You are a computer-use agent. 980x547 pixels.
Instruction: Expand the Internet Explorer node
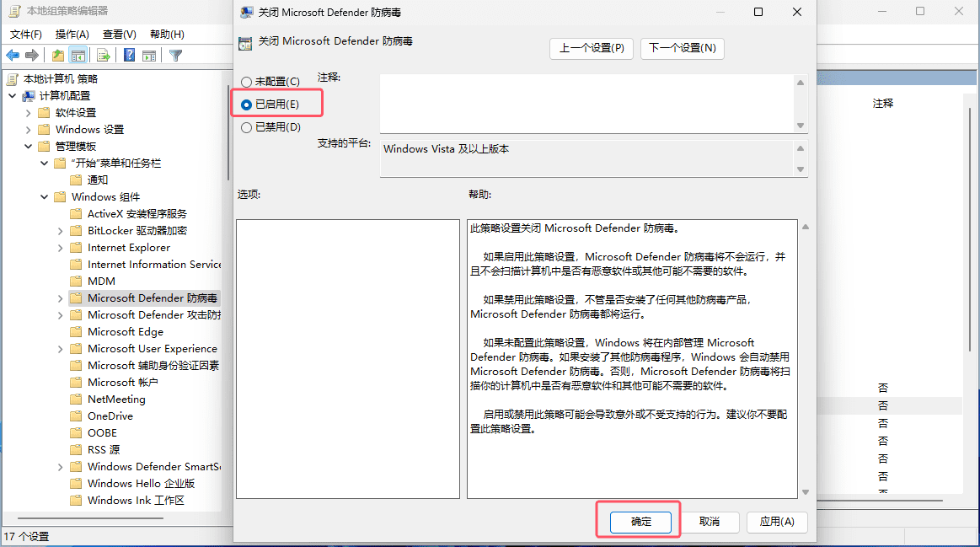click(x=61, y=248)
